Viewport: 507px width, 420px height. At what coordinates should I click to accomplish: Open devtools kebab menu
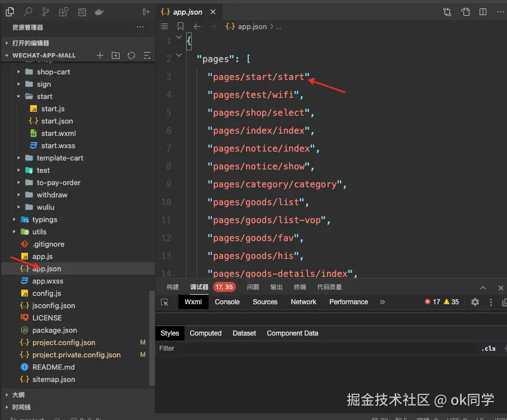point(491,302)
